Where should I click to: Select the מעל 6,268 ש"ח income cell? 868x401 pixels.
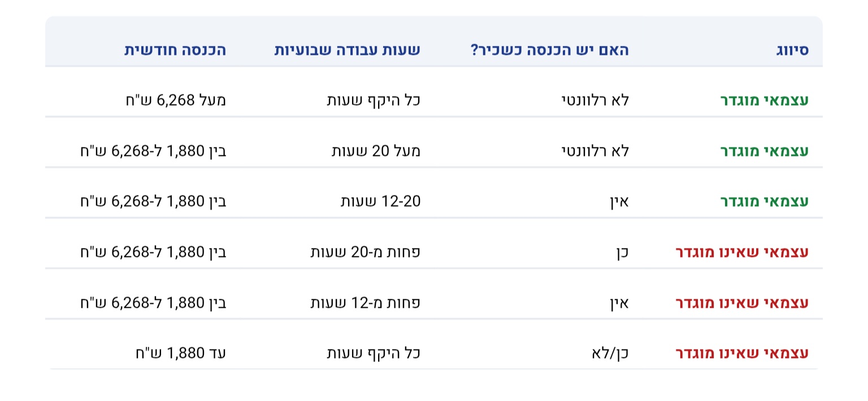176,101
